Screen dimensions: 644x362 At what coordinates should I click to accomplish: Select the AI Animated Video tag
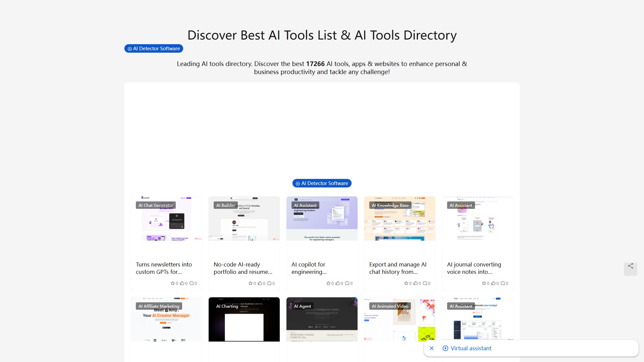tap(390, 306)
